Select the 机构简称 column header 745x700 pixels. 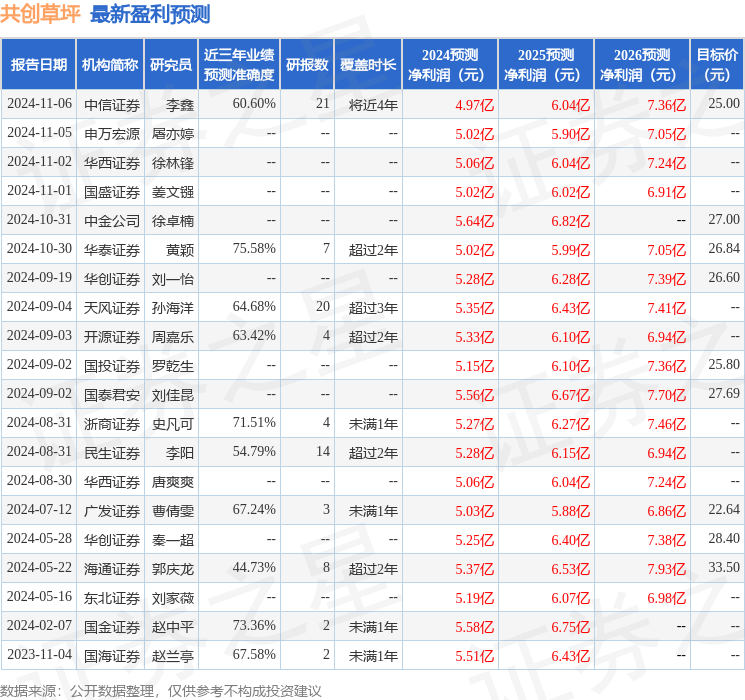tap(110, 65)
